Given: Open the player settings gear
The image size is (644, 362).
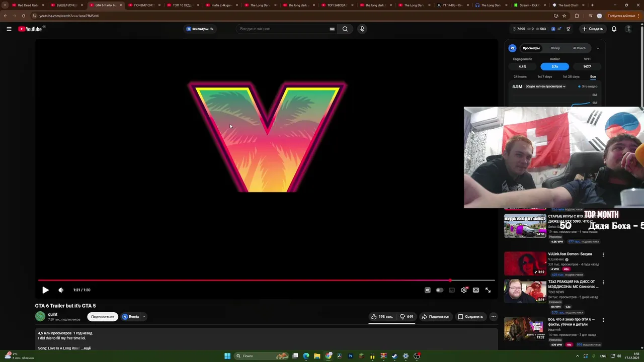Looking at the screenshot, I should click(464, 290).
